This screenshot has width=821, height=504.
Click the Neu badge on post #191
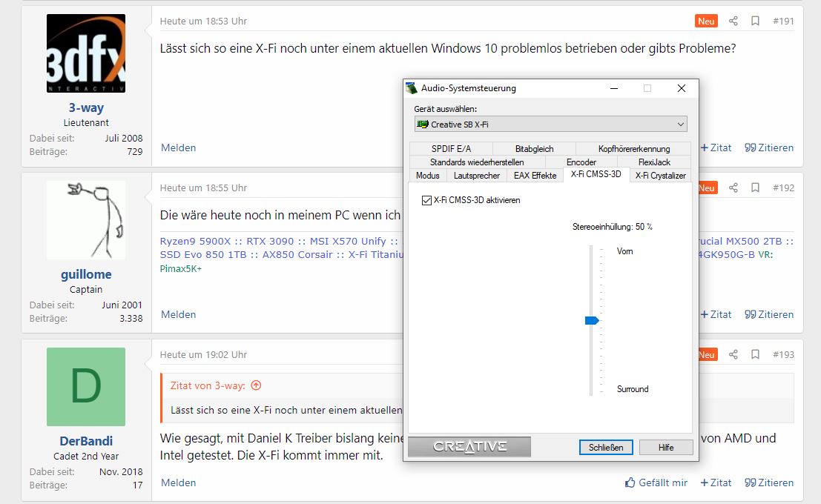pyautogui.click(x=706, y=21)
